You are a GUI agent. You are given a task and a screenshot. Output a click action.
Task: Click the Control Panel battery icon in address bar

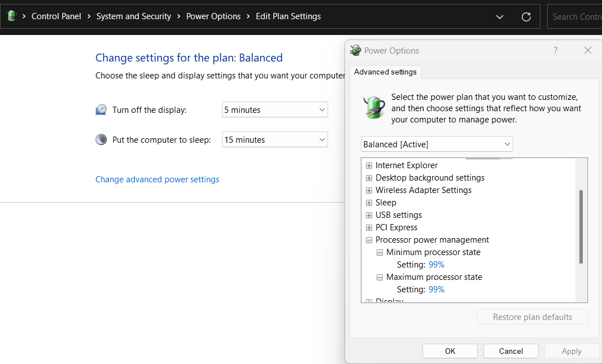(11, 16)
